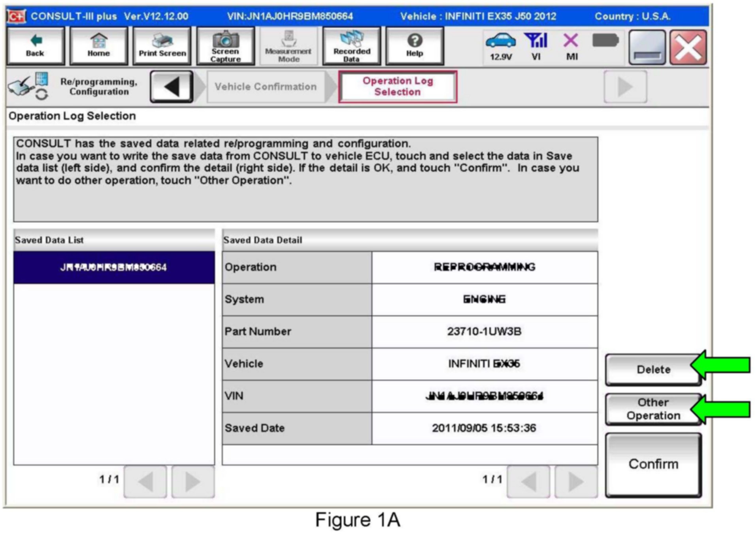The height and width of the screenshot is (549, 756).
Task: Go to previous page of Saved Data Detail
Action: coord(528,481)
